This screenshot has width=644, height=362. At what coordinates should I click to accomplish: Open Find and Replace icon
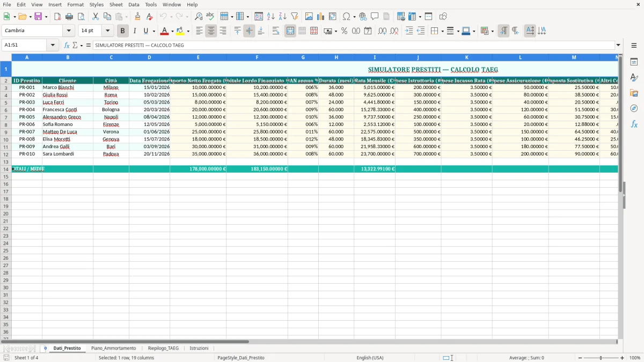pos(199,17)
